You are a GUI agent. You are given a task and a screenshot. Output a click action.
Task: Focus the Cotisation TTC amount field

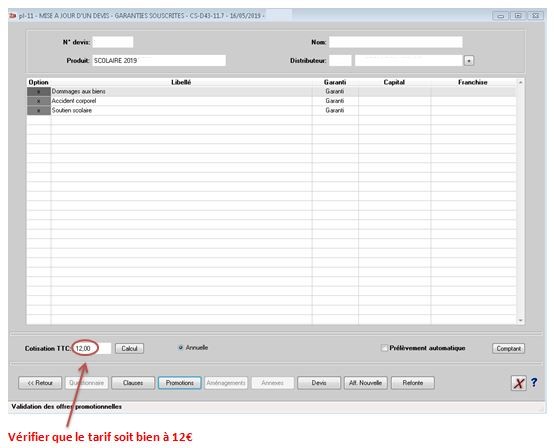point(92,348)
